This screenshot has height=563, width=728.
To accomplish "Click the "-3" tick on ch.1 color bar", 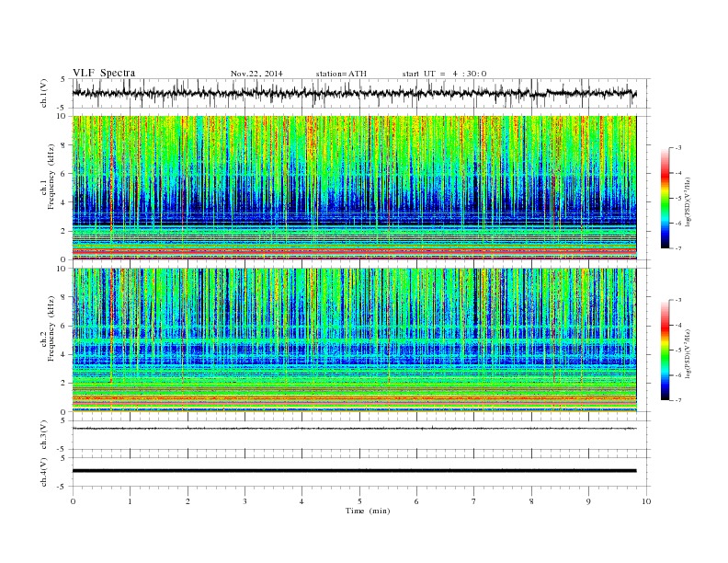I will click(x=678, y=148).
